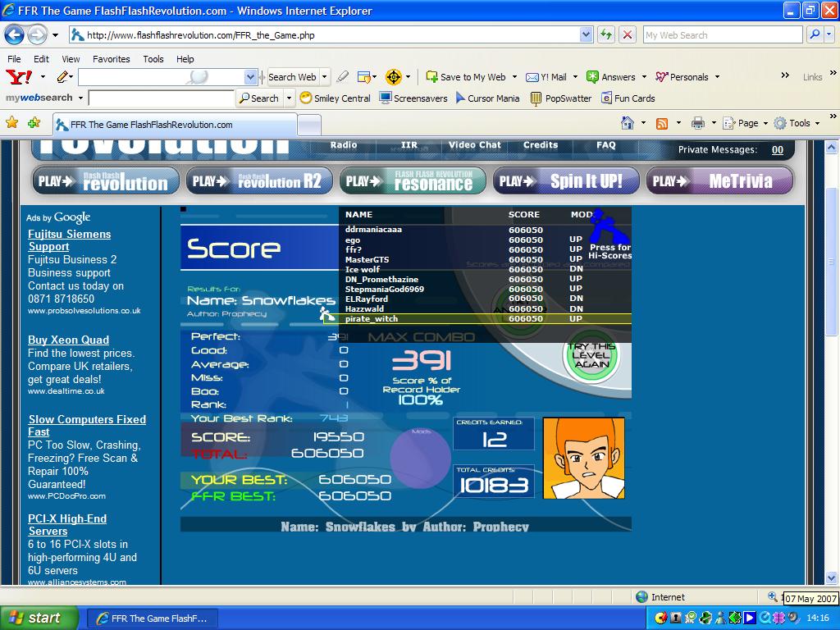
Task: Click the web search magnifier icon
Action: (815, 35)
